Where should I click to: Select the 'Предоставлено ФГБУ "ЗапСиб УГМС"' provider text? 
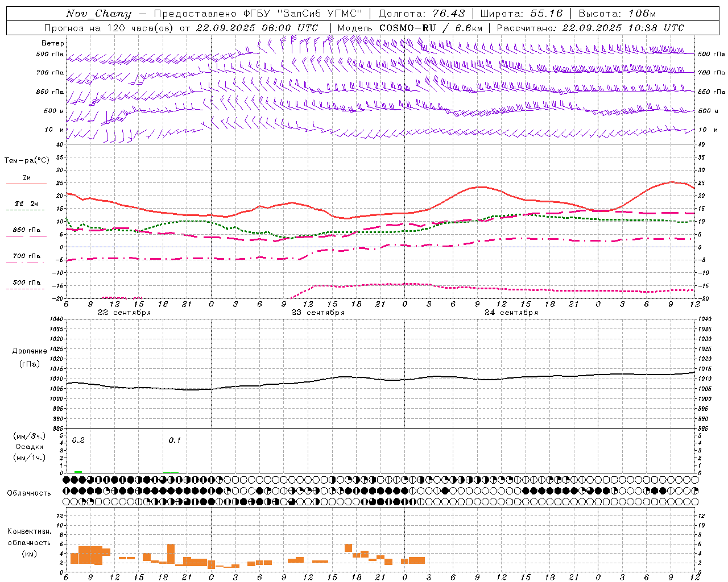click(x=259, y=14)
